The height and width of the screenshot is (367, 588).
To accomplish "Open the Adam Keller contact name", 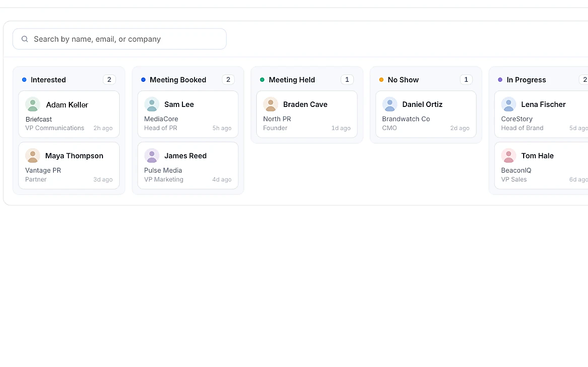I will (67, 105).
